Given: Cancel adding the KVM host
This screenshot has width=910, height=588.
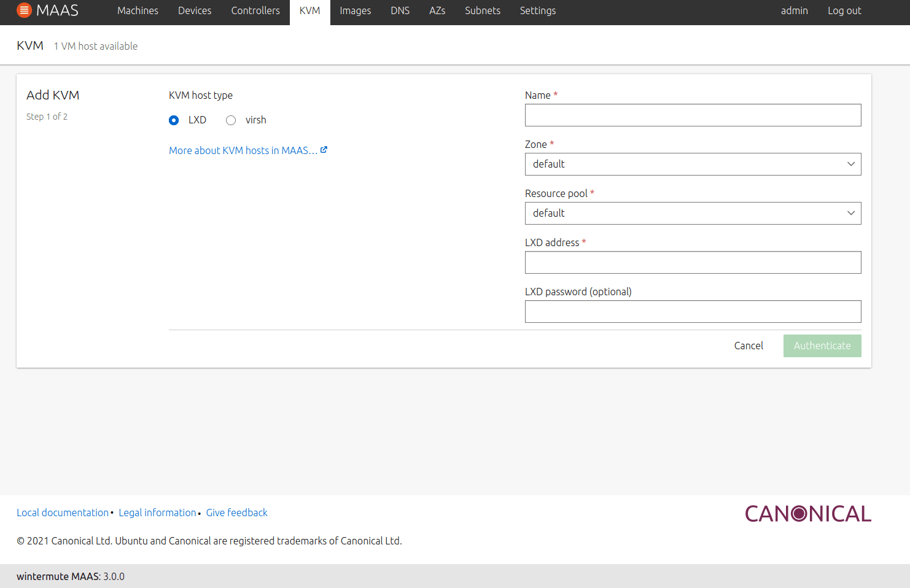Looking at the screenshot, I should (x=749, y=346).
